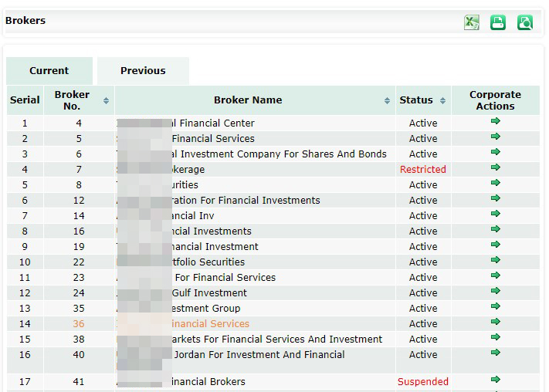The height and width of the screenshot is (392, 549).
Task: Click broker number 36 link
Action: 79,324
